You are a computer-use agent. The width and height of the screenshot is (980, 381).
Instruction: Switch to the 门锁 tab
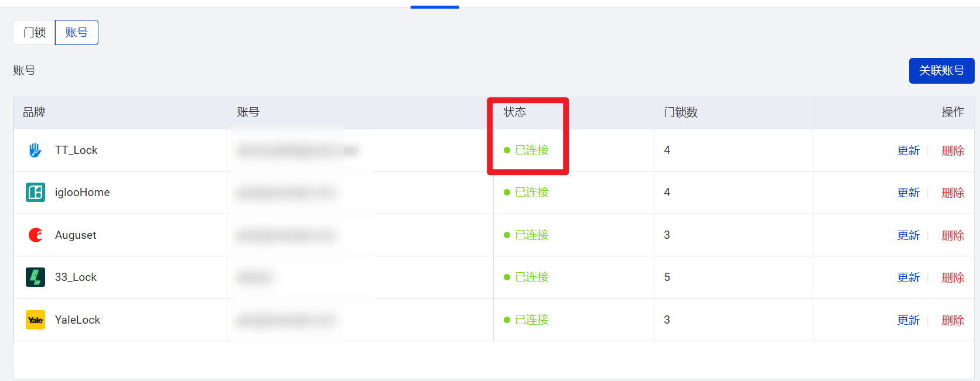35,33
